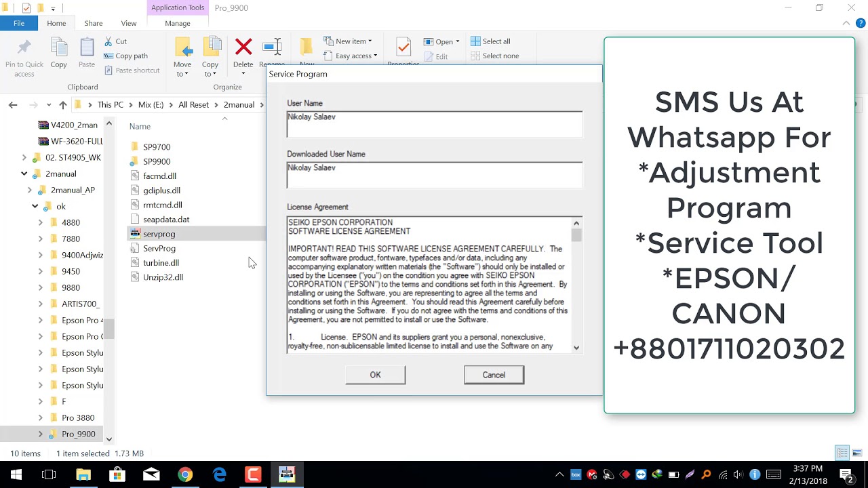Collapse the 2manual tree folder

point(24,174)
